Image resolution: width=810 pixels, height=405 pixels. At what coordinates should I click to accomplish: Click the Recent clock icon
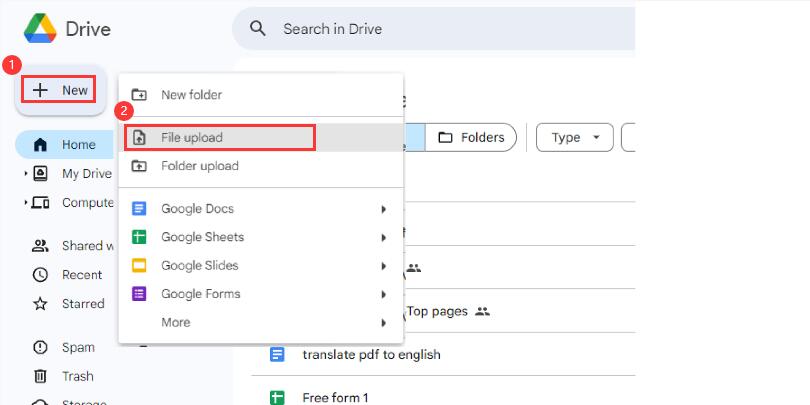tap(40, 275)
